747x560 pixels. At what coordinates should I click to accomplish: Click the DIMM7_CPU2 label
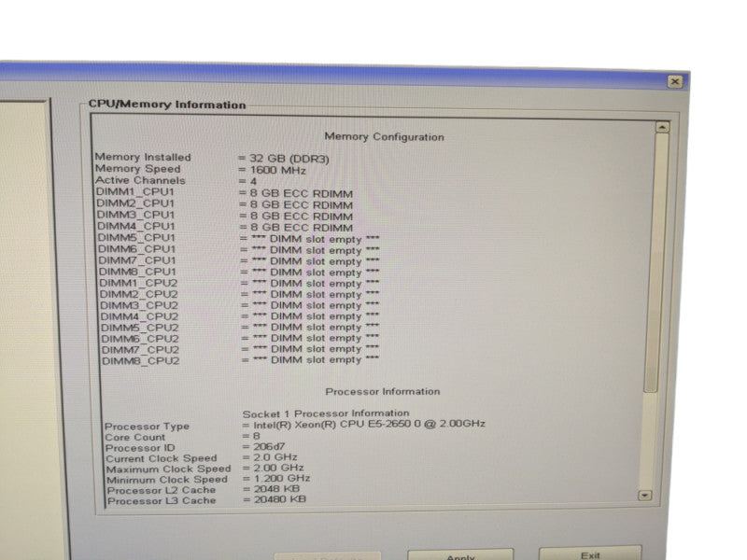141,349
